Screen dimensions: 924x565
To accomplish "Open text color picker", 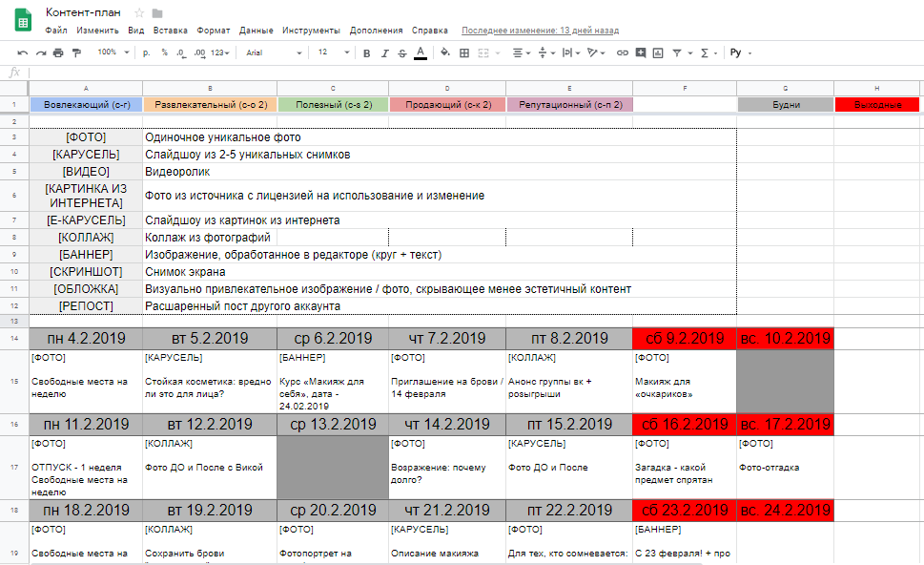I will (421, 53).
